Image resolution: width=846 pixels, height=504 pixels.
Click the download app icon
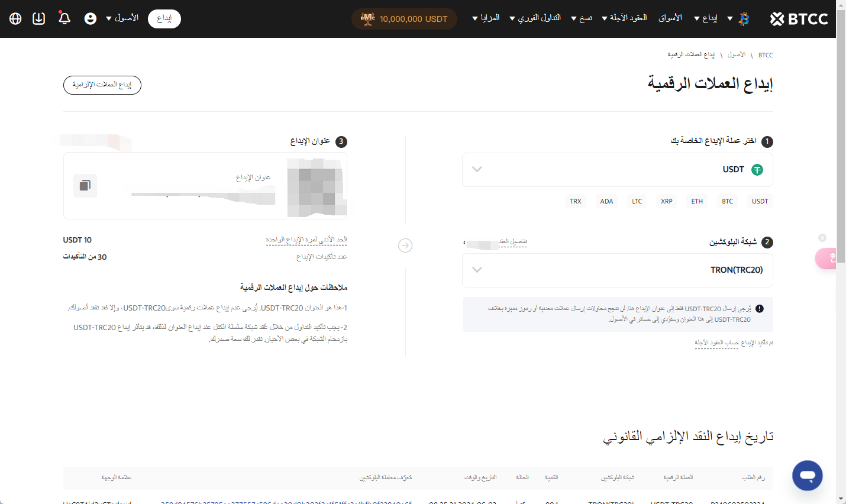pyautogui.click(x=39, y=19)
